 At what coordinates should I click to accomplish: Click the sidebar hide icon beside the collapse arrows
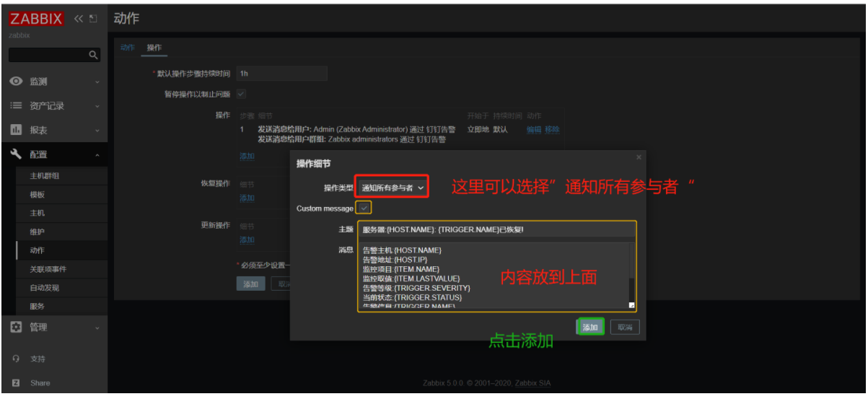click(x=93, y=19)
